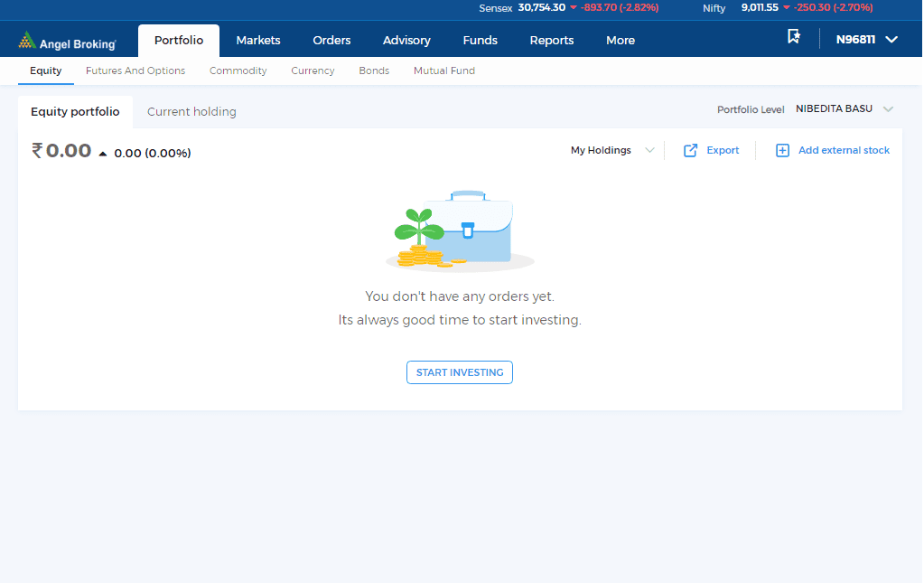Click the plus icon for external stock
The height and width of the screenshot is (583, 924).
click(x=782, y=150)
